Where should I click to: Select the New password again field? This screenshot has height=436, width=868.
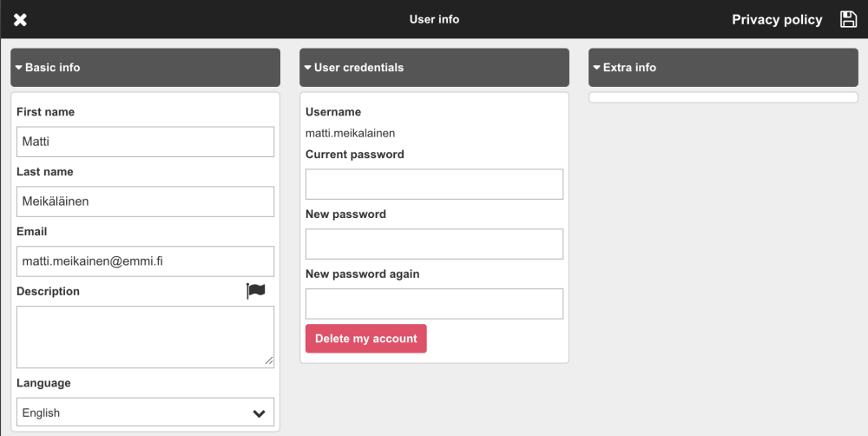click(x=434, y=304)
